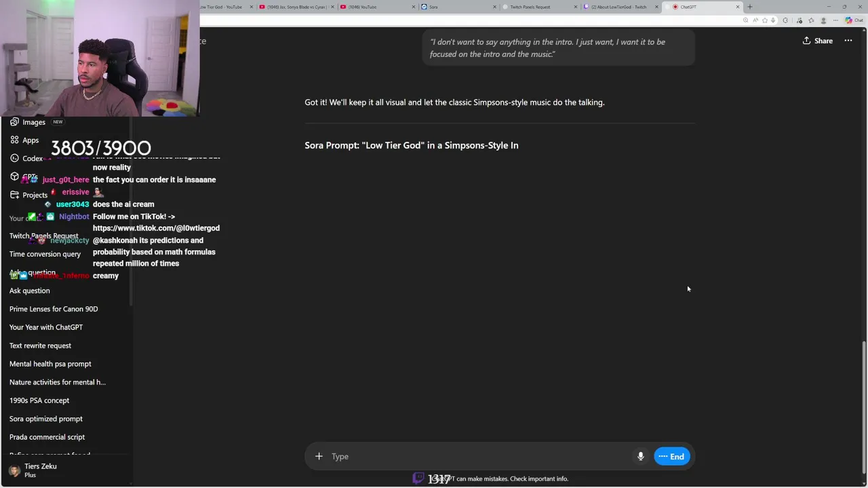This screenshot has width=868, height=488.
Task: Add this page to favorites star icon
Action: (765, 20)
